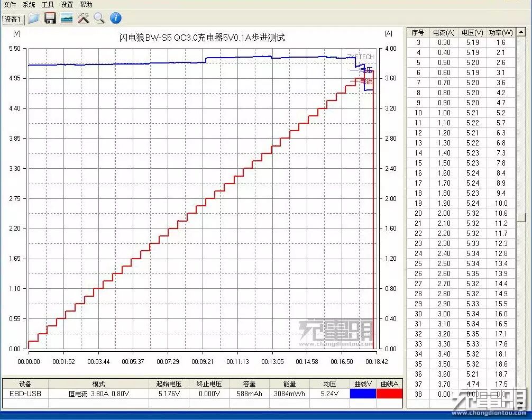Screen dimensions: 532x420
Task: Click the 恒电流 3.80A 0.80V mode cell
Action: tap(99, 394)
